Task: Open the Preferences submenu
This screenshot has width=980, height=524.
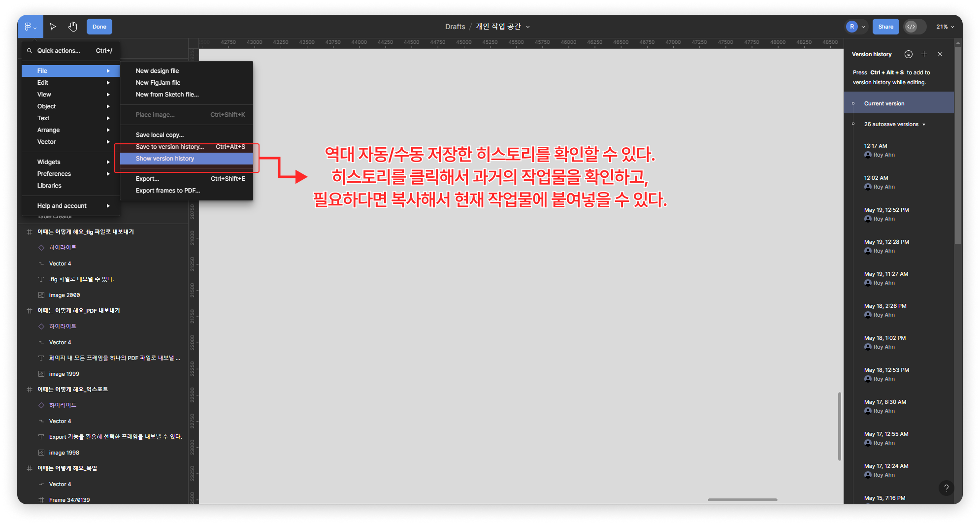Action: pyautogui.click(x=71, y=174)
